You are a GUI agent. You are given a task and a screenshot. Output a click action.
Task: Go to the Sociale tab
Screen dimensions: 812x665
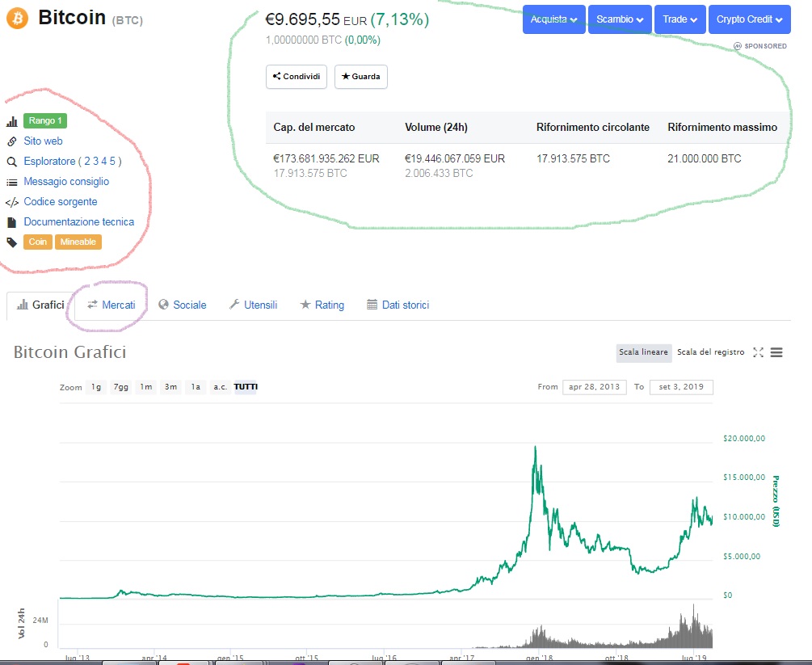click(x=183, y=305)
